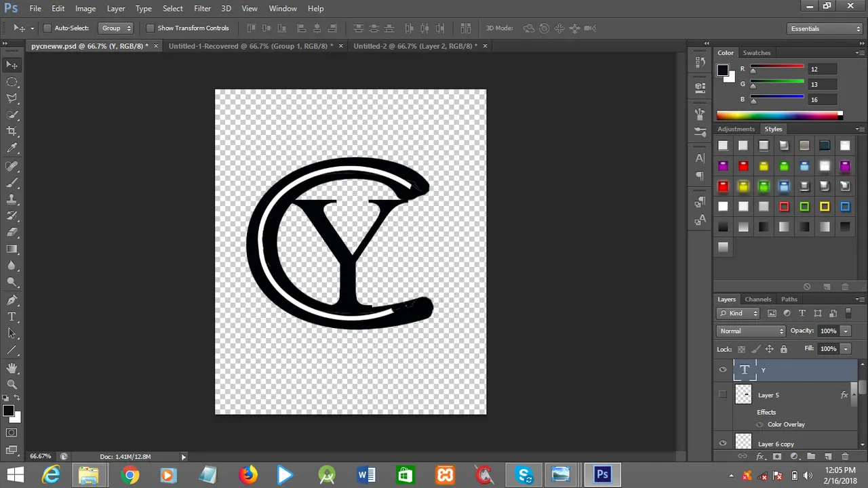
Task: Select the Line tool
Action: tap(12, 350)
